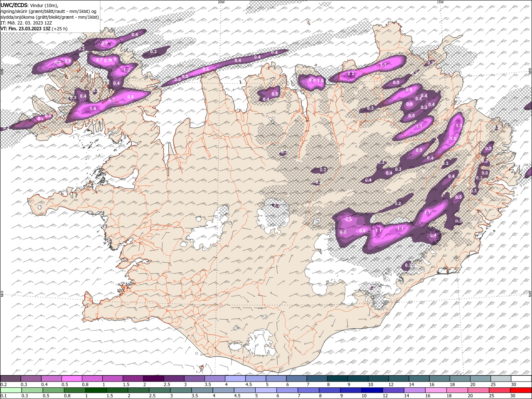The height and width of the screenshot is (399, 532).
Task: Pick the lower legend swatch for 2.5–3
Action: (x=159, y=390)
